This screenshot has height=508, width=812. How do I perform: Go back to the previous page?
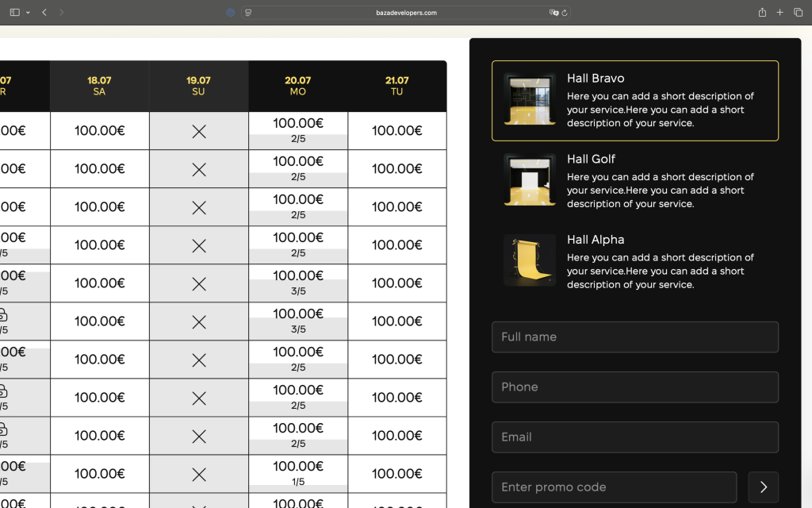point(44,13)
